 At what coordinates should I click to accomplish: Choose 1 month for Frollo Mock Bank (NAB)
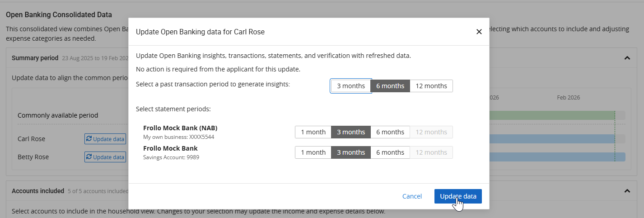click(313, 132)
